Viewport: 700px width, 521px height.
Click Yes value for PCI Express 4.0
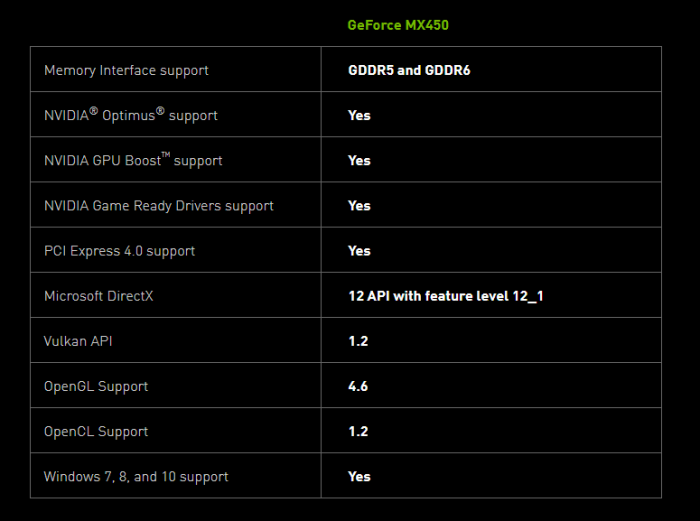(x=359, y=251)
